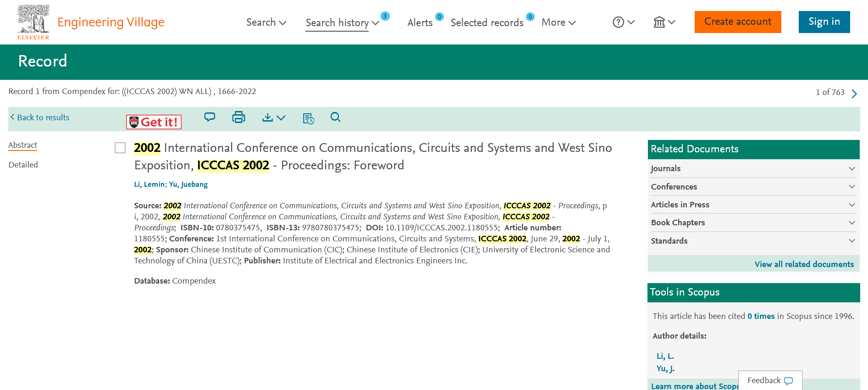
Task: Click the Search history count badge
Action: [385, 16]
